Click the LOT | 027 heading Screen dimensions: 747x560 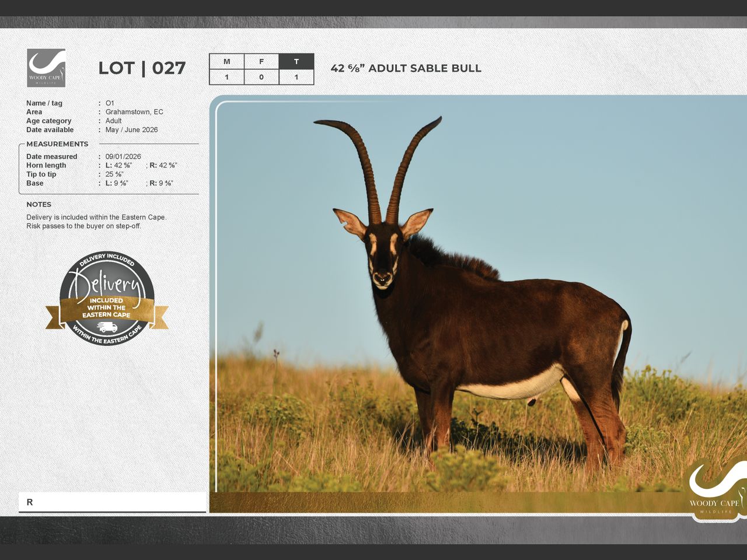tap(142, 68)
